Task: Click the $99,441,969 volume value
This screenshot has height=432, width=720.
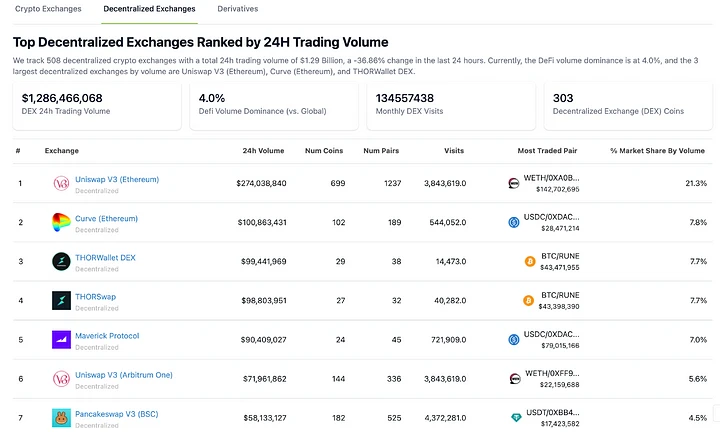Action: click(x=264, y=261)
